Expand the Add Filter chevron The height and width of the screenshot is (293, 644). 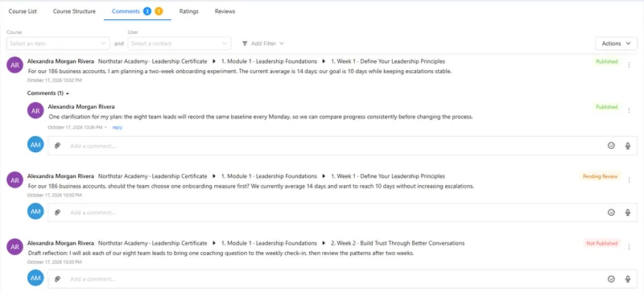coord(281,43)
